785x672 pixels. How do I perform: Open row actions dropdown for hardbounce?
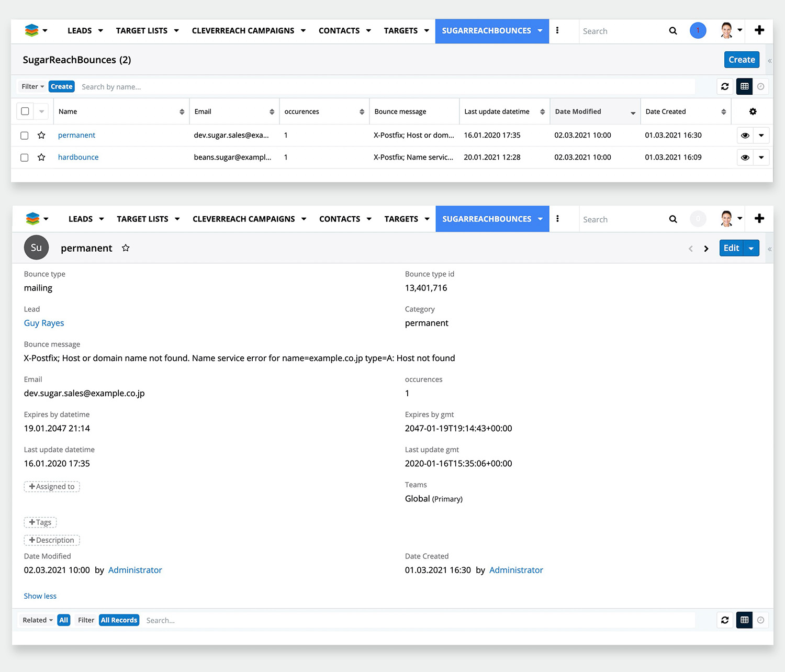coord(761,158)
